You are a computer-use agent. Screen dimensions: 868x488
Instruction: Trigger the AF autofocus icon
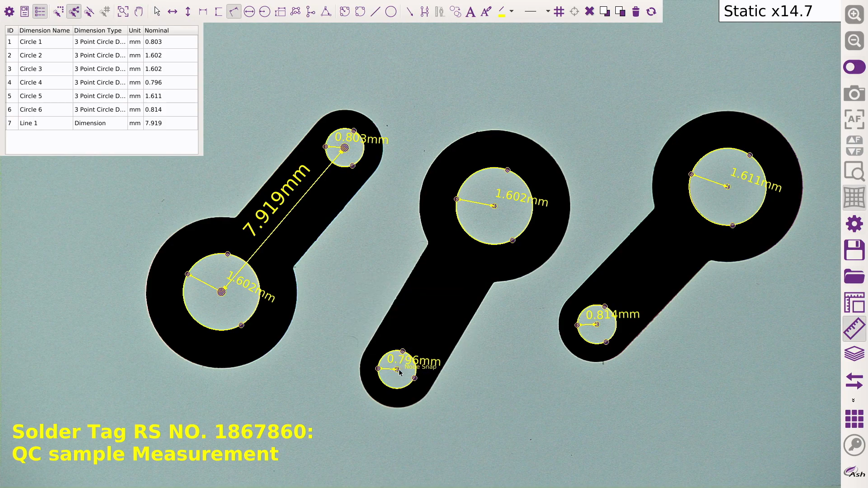click(x=854, y=119)
